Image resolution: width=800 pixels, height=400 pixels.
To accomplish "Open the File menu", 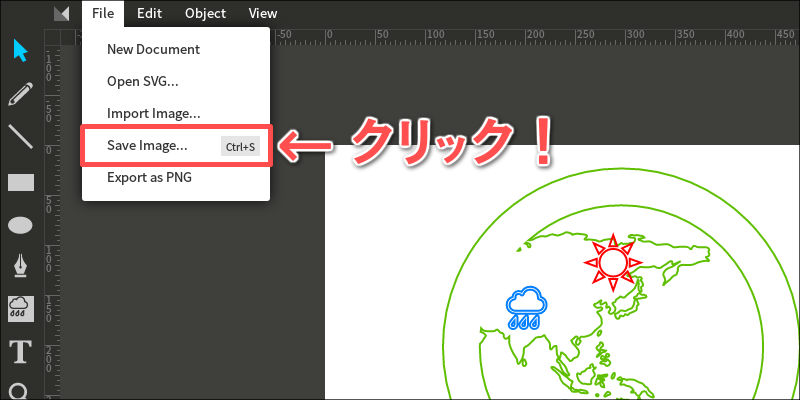I will pos(103,14).
